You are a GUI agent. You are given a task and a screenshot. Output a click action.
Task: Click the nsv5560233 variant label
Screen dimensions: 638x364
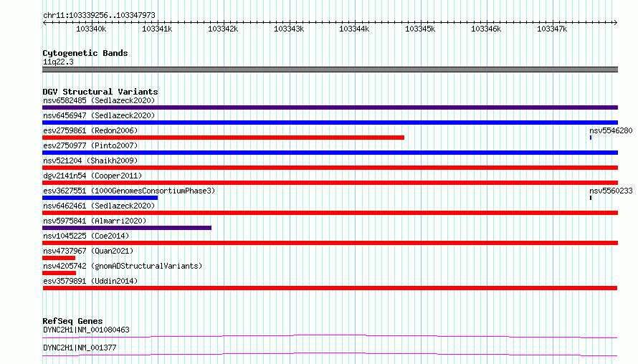(611, 191)
